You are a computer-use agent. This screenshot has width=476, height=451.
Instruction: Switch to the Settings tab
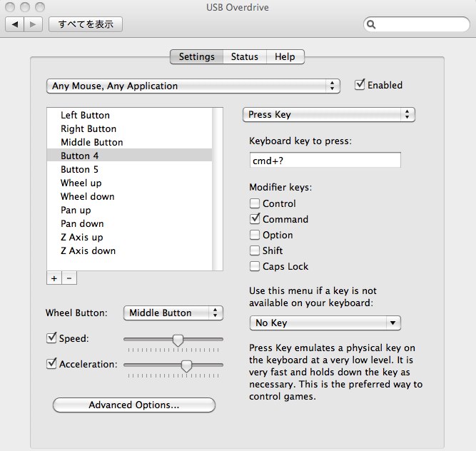(x=196, y=57)
